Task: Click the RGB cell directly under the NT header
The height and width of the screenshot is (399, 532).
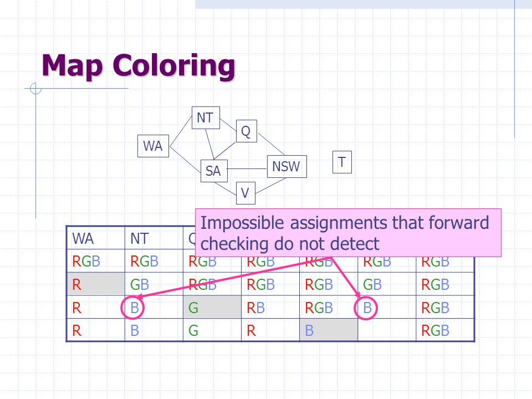Action: 154,261
